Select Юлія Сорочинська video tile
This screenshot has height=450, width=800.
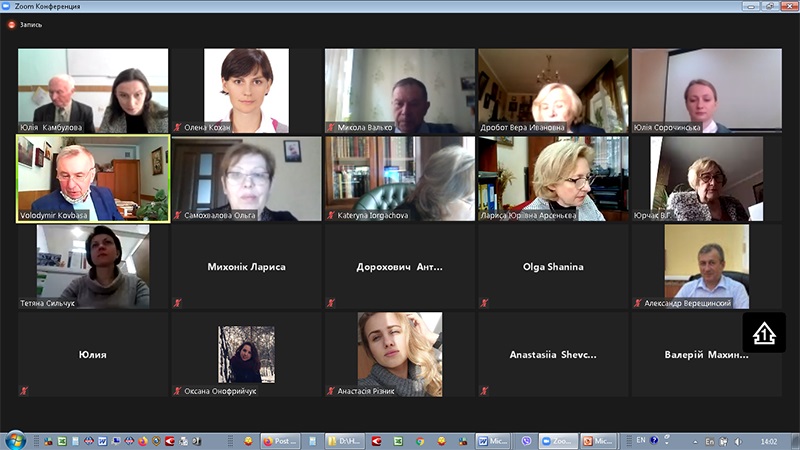(707, 91)
